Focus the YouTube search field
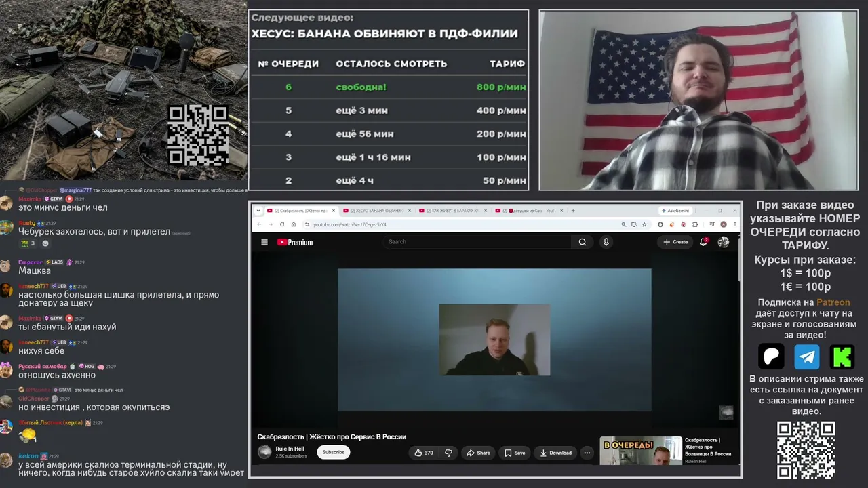 pyautogui.click(x=477, y=242)
